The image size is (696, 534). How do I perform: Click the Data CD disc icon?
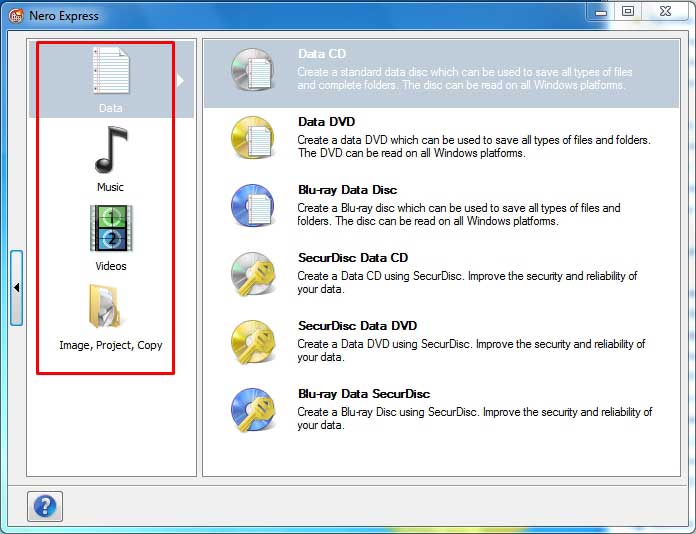pyautogui.click(x=253, y=70)
